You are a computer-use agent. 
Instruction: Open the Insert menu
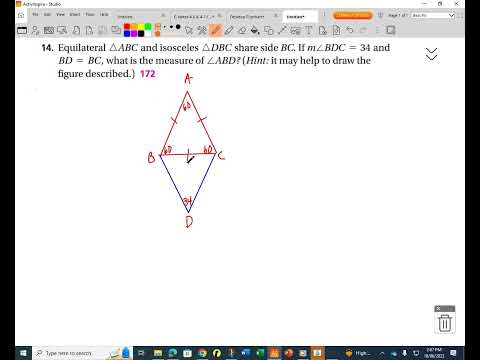tap(75, 14)
